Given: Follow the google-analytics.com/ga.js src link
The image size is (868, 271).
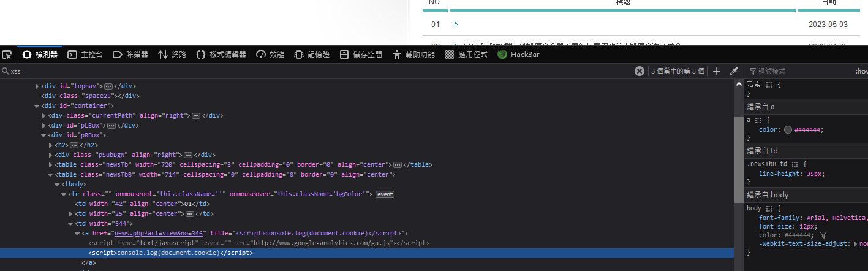Looking at the screenshot, I should pyautogui.click(x=322, y=243).
